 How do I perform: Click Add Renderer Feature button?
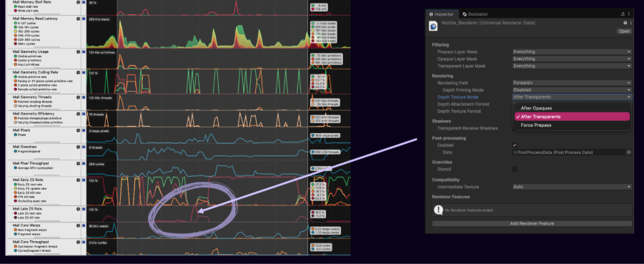point(532,223)
